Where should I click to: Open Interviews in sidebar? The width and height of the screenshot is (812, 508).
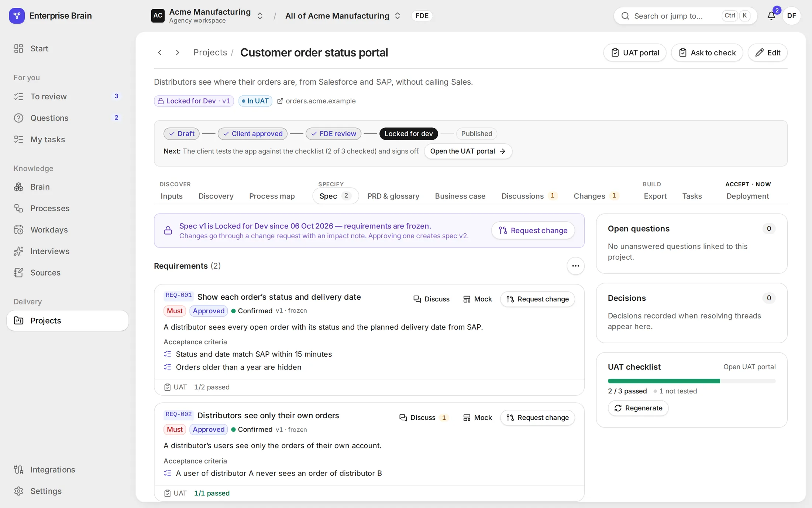pos(68,251)
